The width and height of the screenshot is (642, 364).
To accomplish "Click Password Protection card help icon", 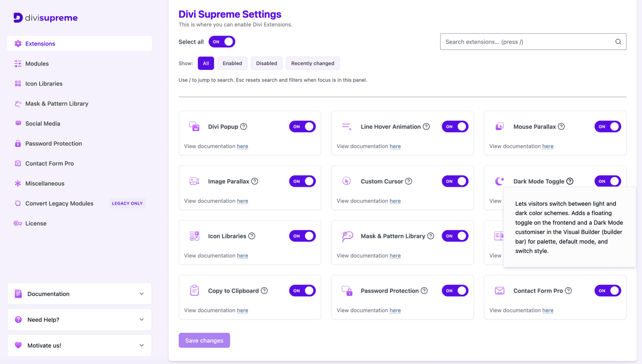I will (424, 291).
